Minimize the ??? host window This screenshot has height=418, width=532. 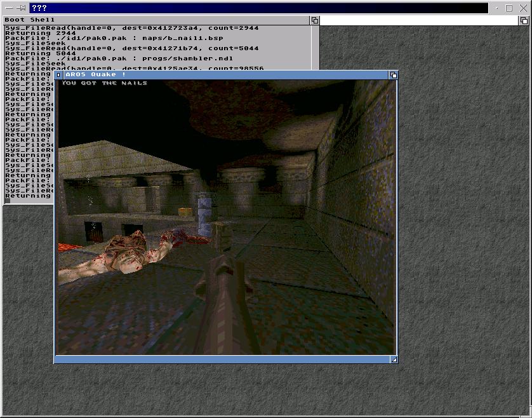497,8
